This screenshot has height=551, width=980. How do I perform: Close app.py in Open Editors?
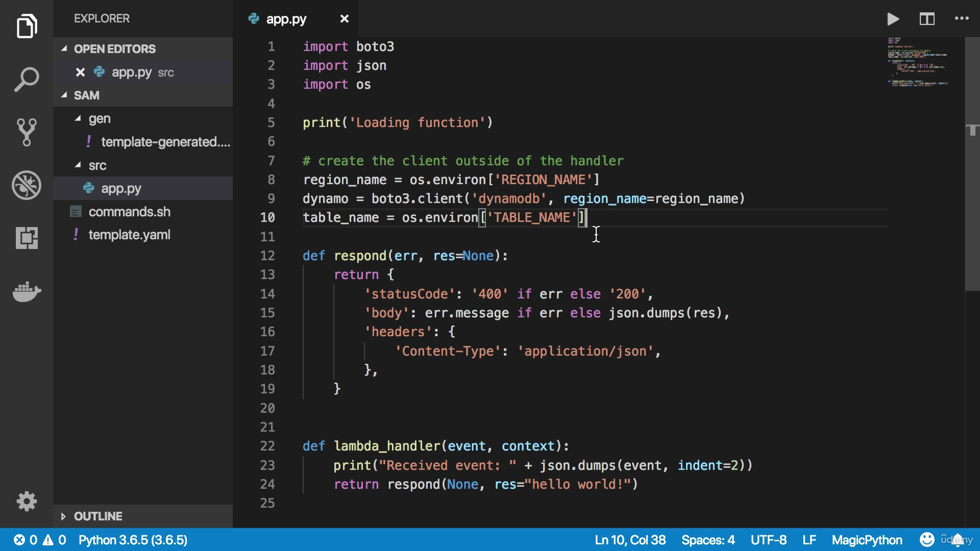[x=80, y=72]
